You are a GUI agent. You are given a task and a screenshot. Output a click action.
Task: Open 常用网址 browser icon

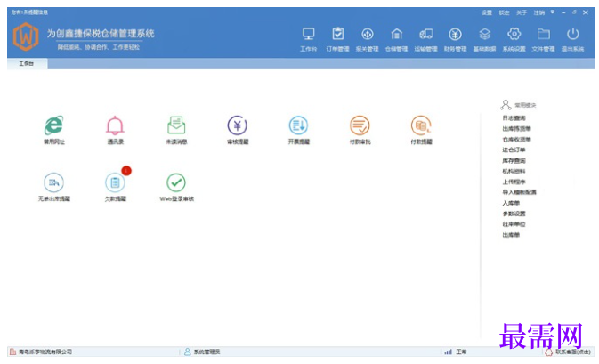pos(54,125)
